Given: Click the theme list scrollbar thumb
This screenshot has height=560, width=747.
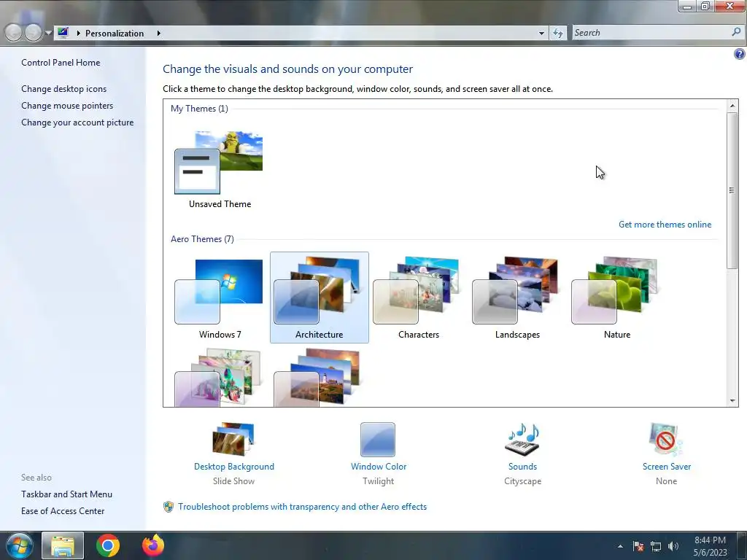Looking at the screenshot, I should 732,190.
